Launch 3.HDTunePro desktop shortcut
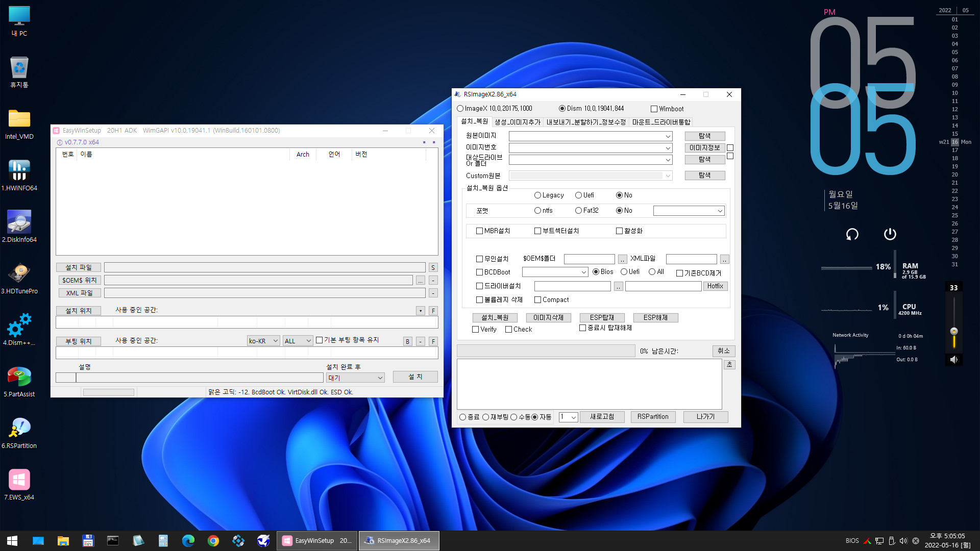The height and width of the screenshot is (551, 980). [x=19, y=279]
